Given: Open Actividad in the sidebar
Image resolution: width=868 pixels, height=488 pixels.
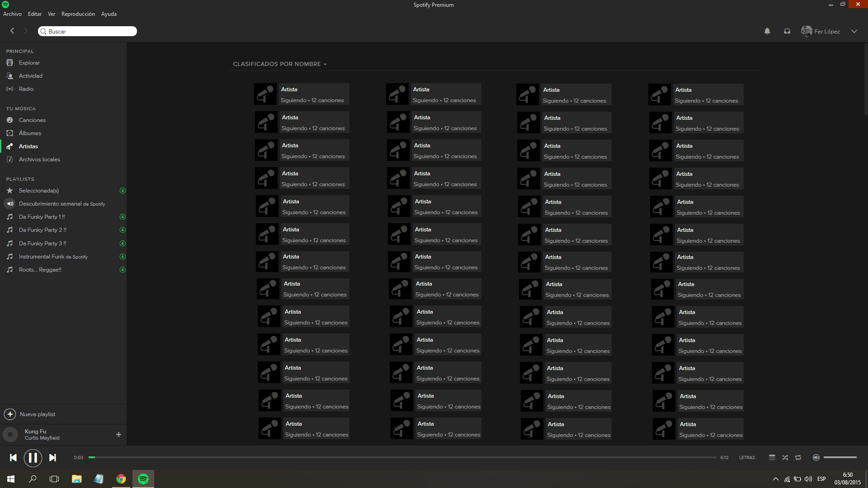Looking at the screenshot, I should coord(31,76).
